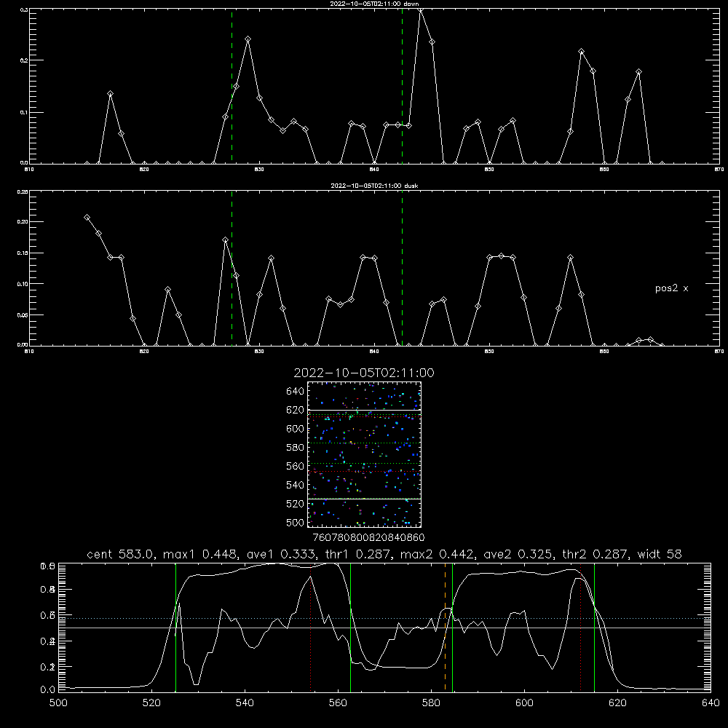Screen dimensions: 728x728
Task: Click the '540' x-axis label of bottom plot
Action: pos(245,703)
